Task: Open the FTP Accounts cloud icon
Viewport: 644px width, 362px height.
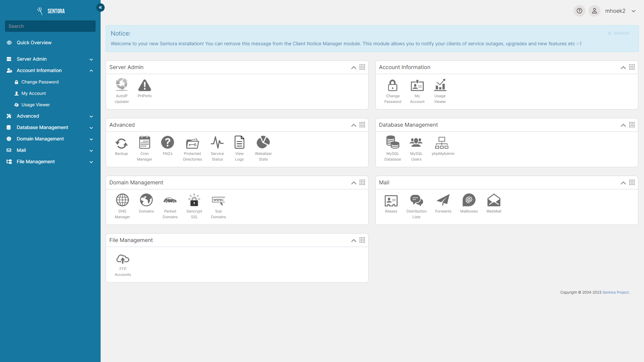Action: (x=123, y=259)
